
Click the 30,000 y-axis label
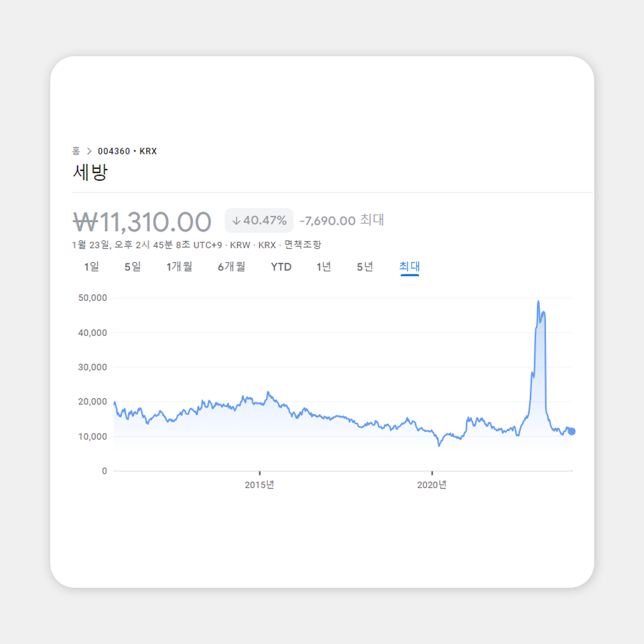click(x=92, y=367)
